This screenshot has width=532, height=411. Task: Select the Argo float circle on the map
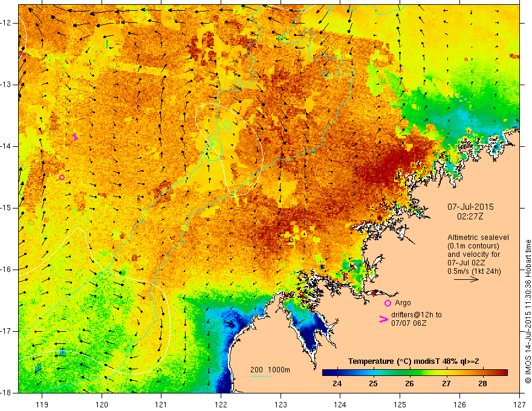(62, 177)
